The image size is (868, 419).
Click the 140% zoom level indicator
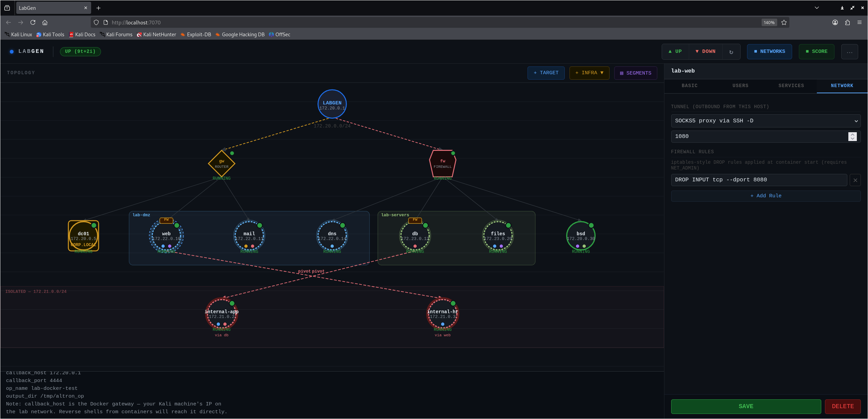[x=769, y=22]
